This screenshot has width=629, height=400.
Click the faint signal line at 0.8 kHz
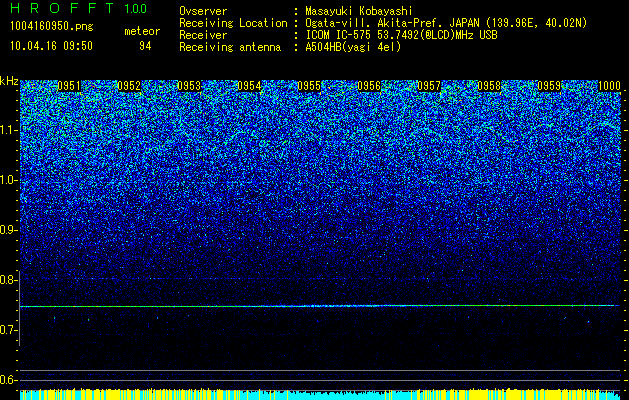pos(320,278)
